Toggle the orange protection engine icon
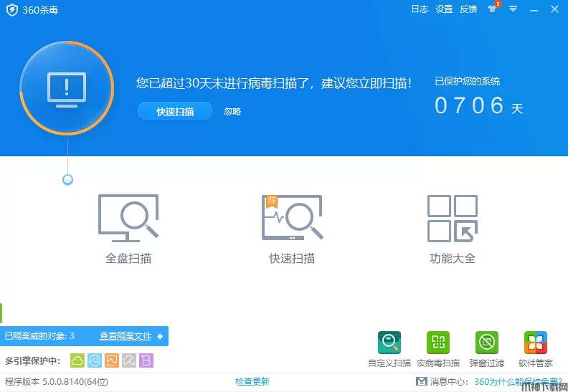The width and height of the screenshot is (568, 392). pyautogui.click(x=112, y=360)
